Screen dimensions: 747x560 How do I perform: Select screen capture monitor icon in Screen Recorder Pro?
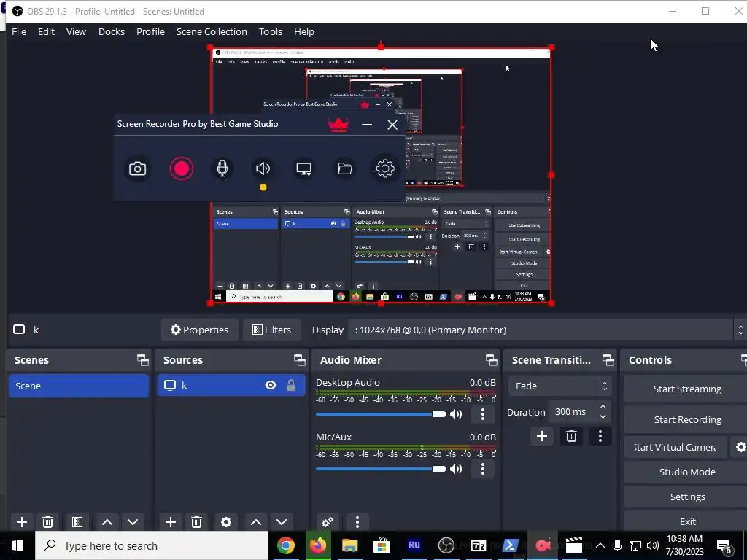[304, 168]
